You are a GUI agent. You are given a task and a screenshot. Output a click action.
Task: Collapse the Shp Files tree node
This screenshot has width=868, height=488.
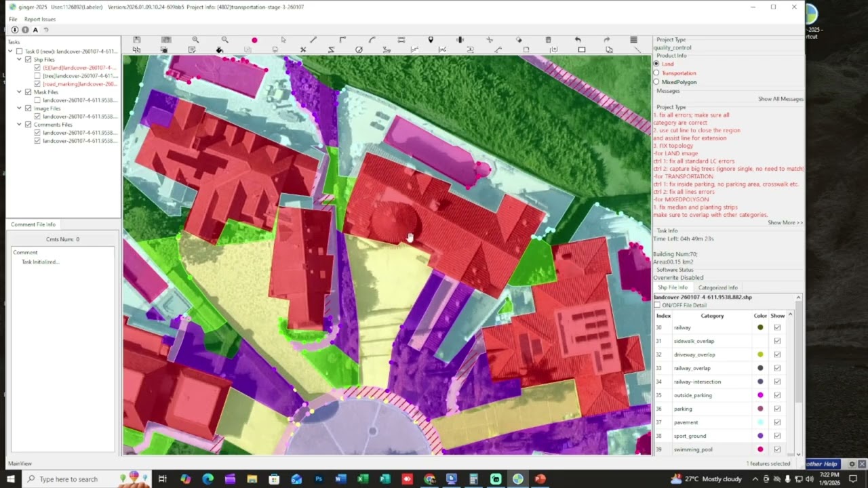[20, 60]
